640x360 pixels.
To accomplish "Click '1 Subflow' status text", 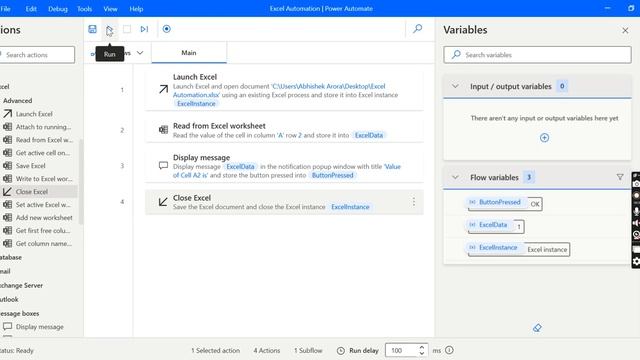I will pos(308,351).
